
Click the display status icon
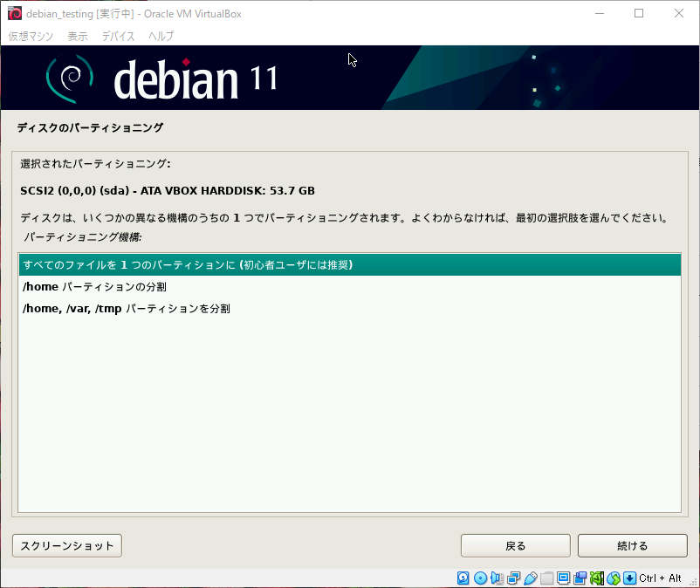563,578
